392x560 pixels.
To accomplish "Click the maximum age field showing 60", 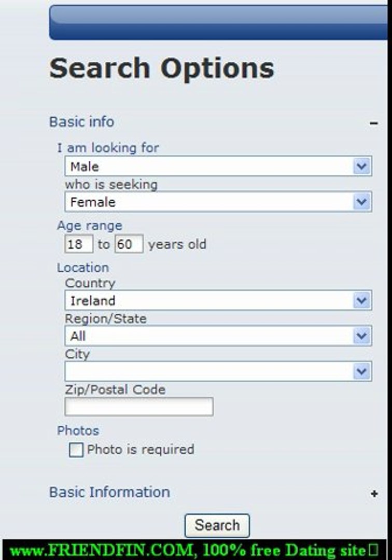I will [129, 244].
